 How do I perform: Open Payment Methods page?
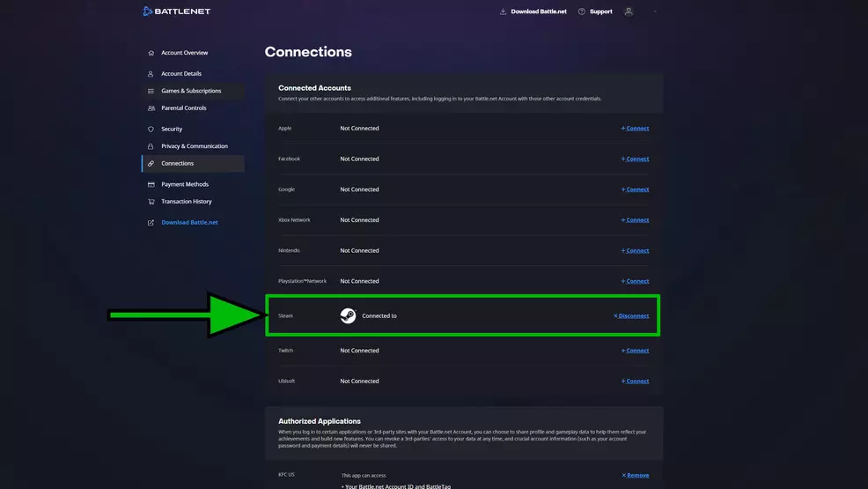click(x=185, y=184)
